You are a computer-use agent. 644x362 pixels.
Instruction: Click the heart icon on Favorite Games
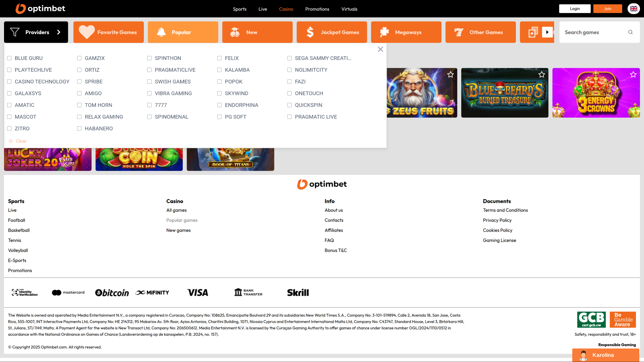[x=87, y=32]
